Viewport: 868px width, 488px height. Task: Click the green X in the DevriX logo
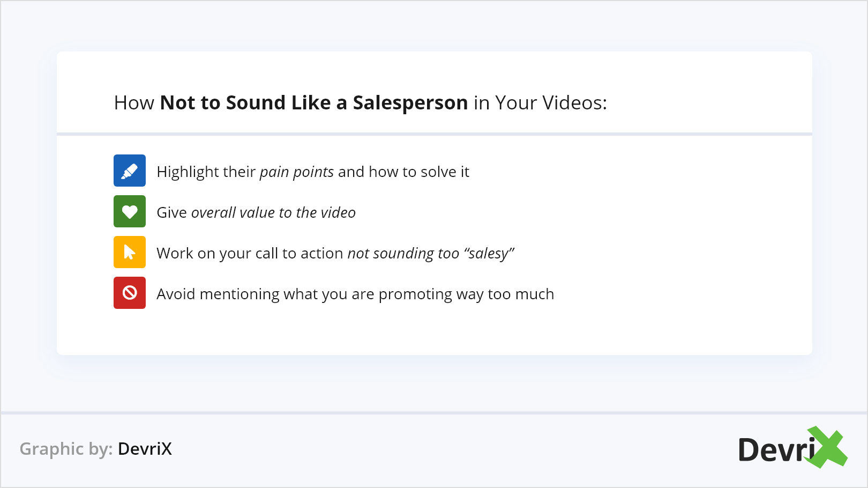(x=828, y=447)
